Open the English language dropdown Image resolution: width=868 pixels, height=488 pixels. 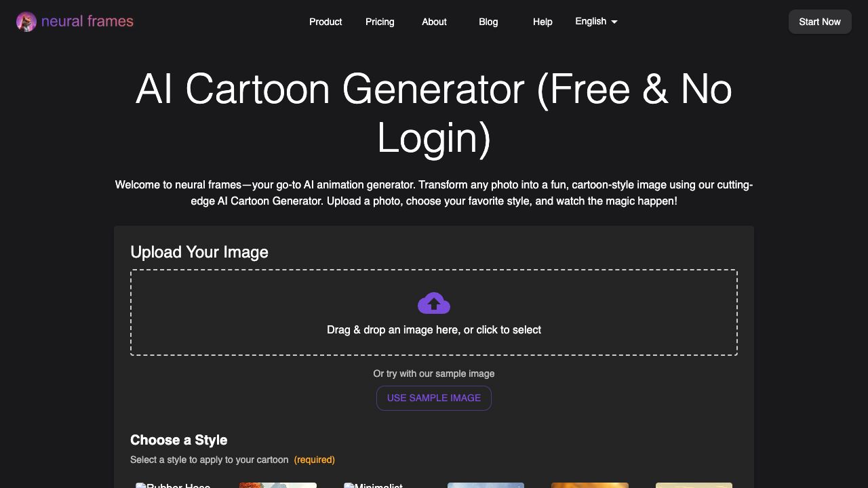tap(595, 21)
